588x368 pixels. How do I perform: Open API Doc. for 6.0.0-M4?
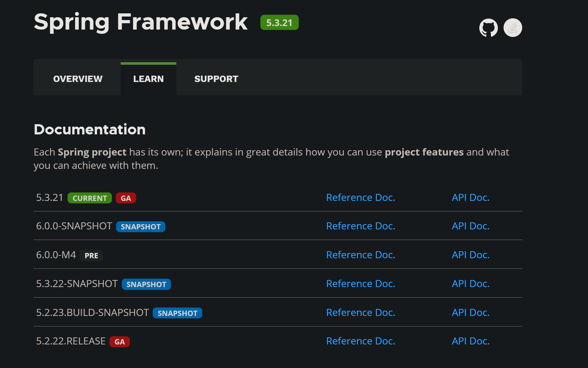[x=470, y=255]
